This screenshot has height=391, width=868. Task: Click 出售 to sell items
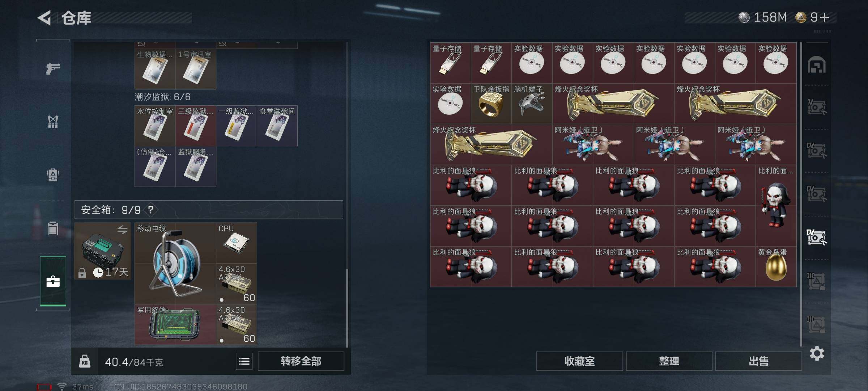[x=758, y=361]
